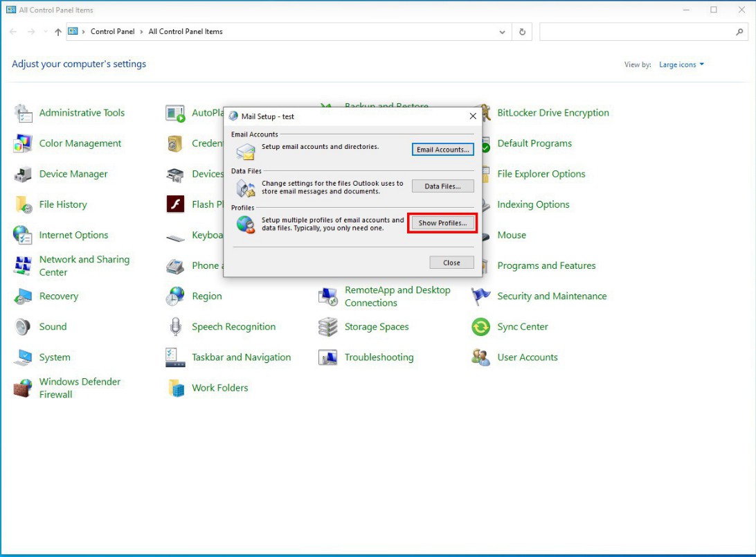Expand the address bar history dropdown
The image size is (756, 557).
pyautogui.click(x=502, y=32)
